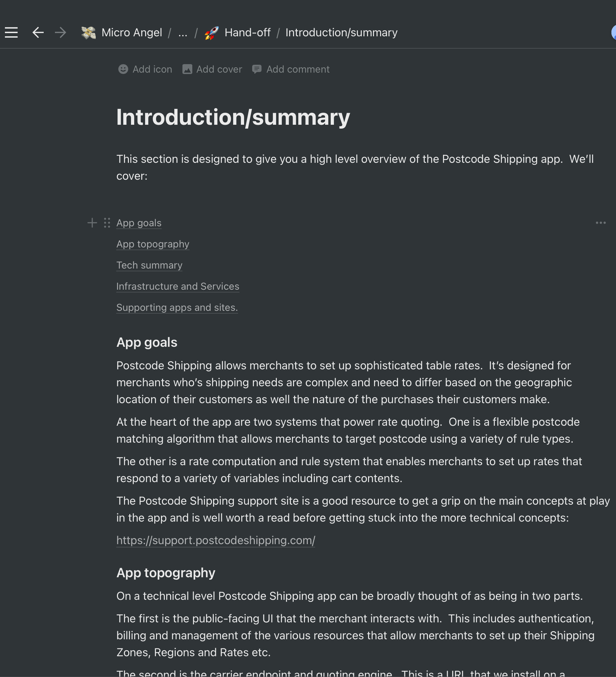Click the Micro Angel money icon
616x677 pixels.
click(88, 32)
